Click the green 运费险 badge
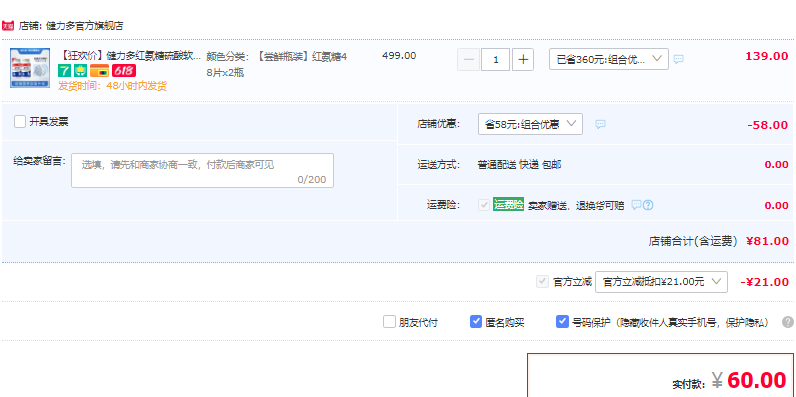The image size is (796, 397). click(508, 205)
